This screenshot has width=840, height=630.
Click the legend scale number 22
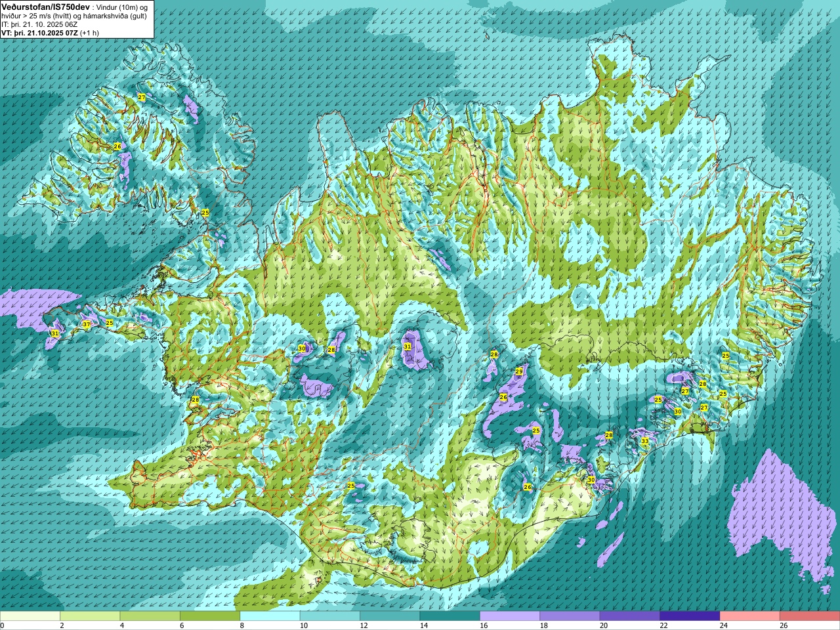[x=663, y=626]
